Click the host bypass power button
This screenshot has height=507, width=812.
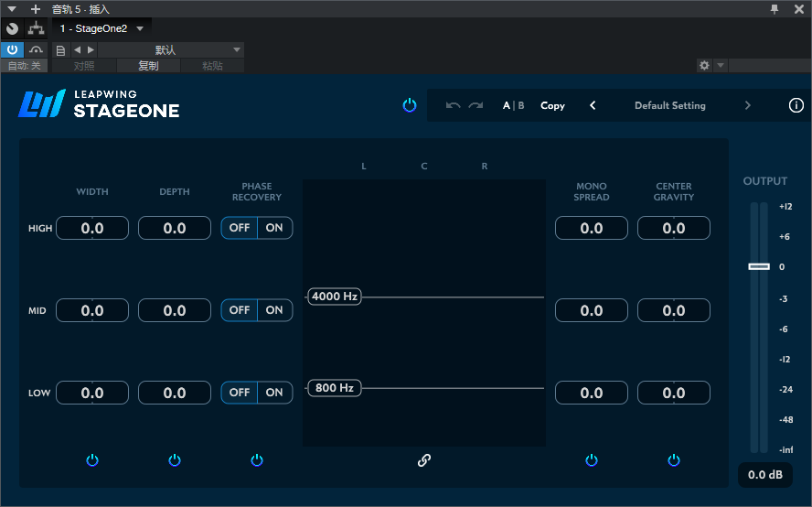[12, 49]
